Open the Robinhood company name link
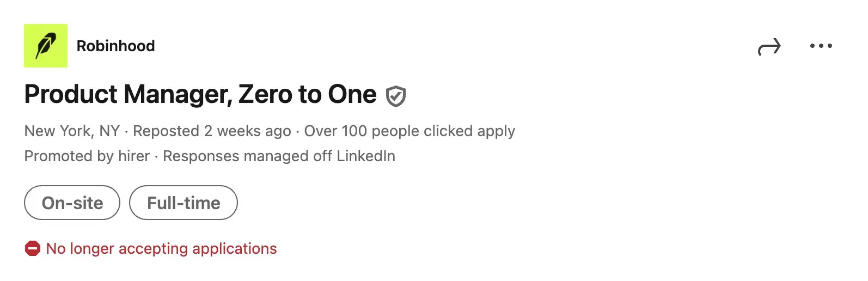The width and height of the screenshot is (868, 281). pyautogui.click(x=115, y=46)
